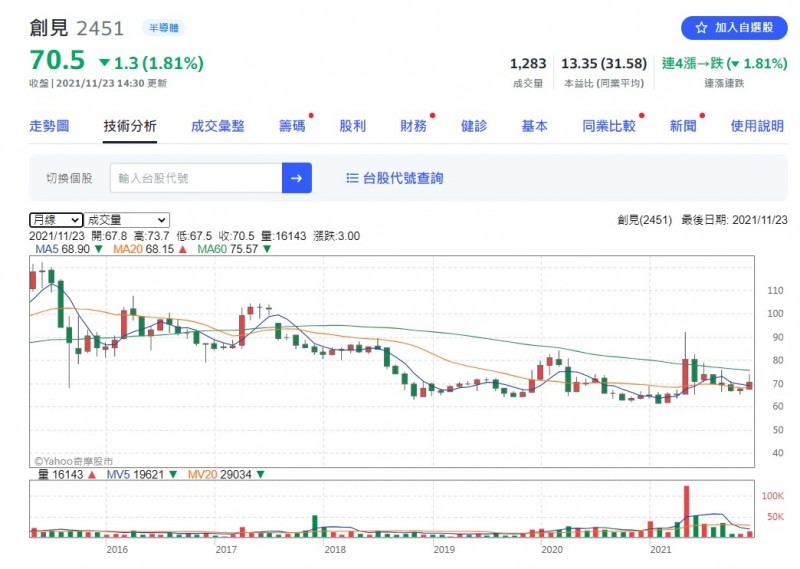
Task: Open 台股代號查詢 link
Action: (x=403, y=178)
